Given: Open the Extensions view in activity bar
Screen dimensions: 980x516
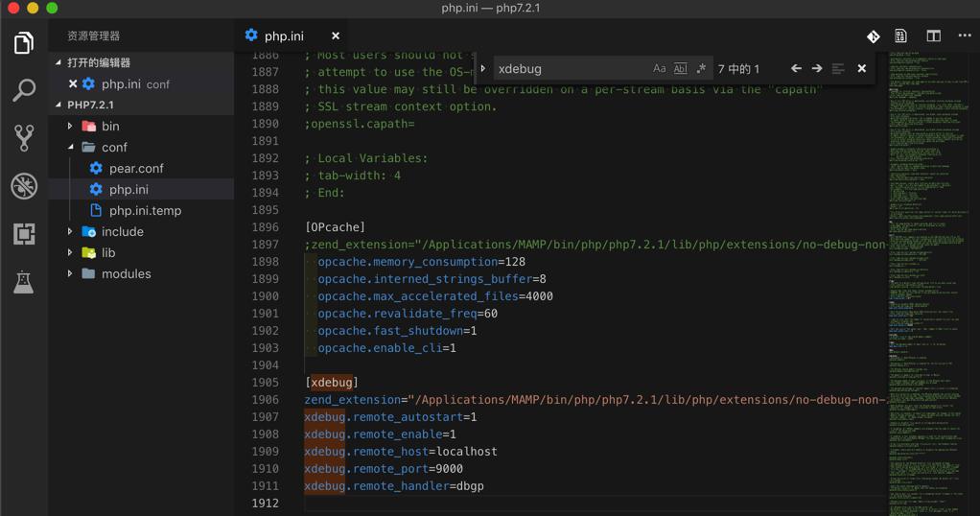Looking at the screenshot, I should [x=24, y=234].
